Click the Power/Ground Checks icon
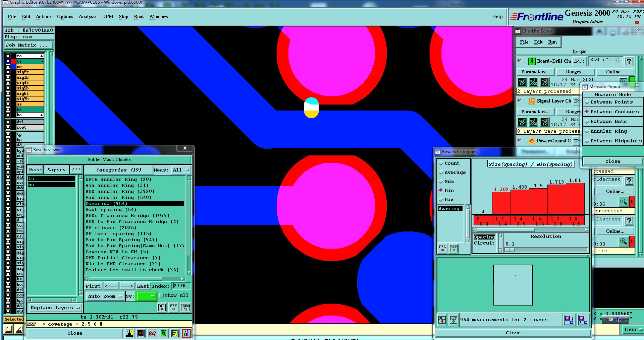The width and height of the screenshot is (644, 340). [x=532, y=141]
